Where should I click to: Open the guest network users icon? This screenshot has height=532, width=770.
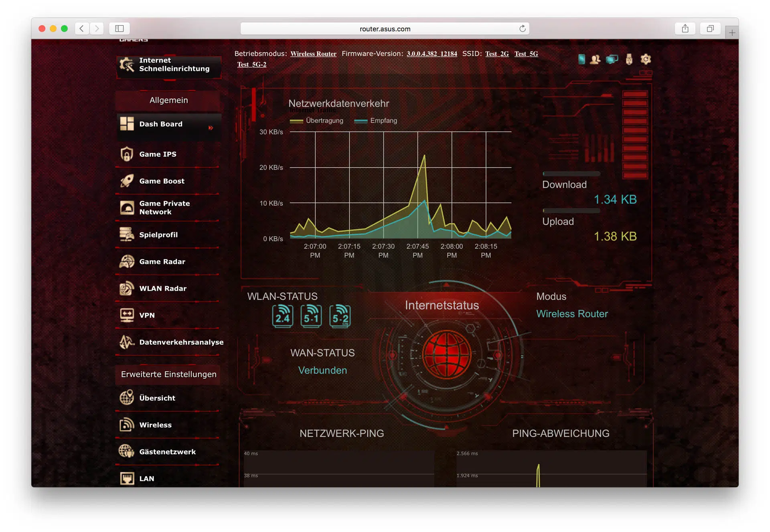click(x=595, y=59)
